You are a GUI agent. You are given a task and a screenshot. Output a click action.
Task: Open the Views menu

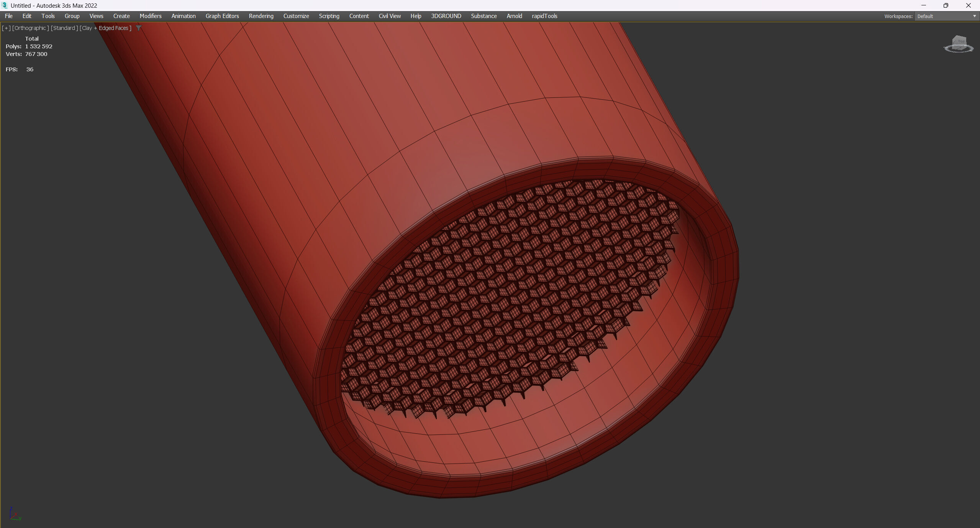(96, 16)
